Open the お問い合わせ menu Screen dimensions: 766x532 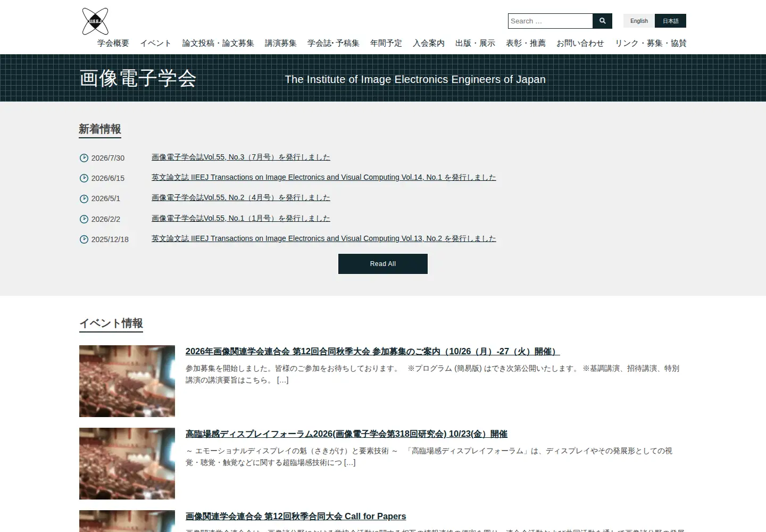580,43
